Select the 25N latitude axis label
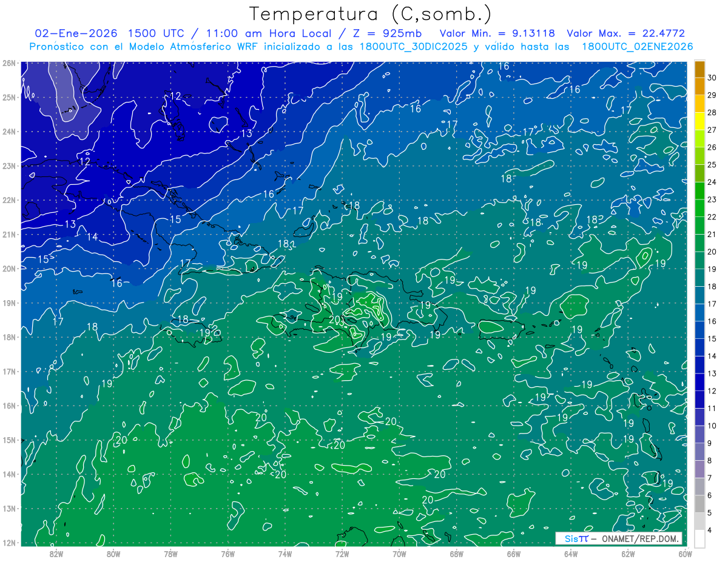 point(9,97)
